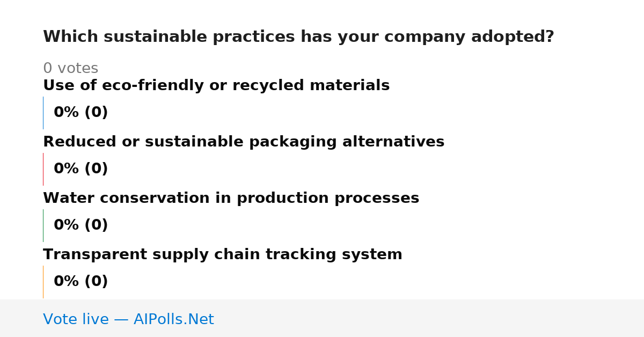Viewport: 644px width, 337px height.
Task: Click 0% (0) under water conservation
Action: (80, 225)
